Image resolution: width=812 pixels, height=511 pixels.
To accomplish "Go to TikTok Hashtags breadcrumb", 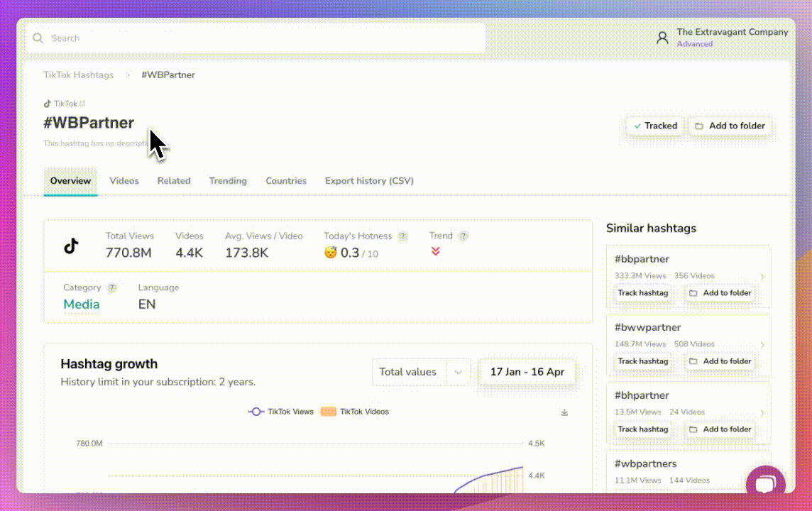I will (78, 75).
